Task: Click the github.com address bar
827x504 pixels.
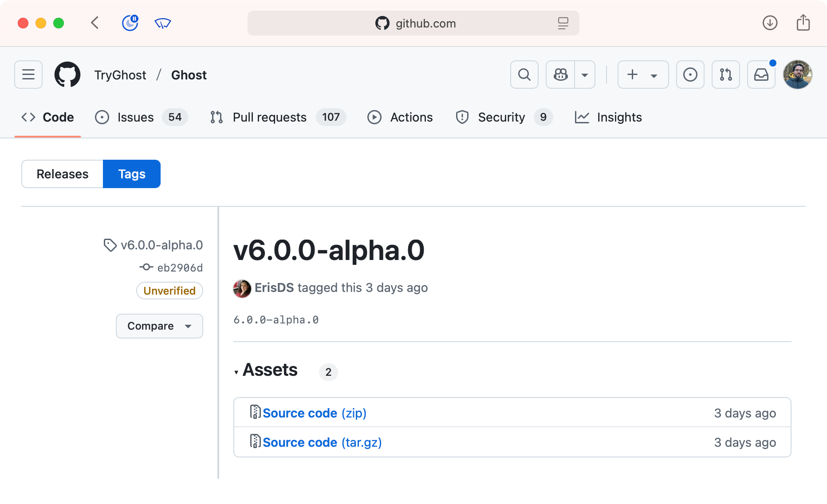Action: tap(413, 23)
